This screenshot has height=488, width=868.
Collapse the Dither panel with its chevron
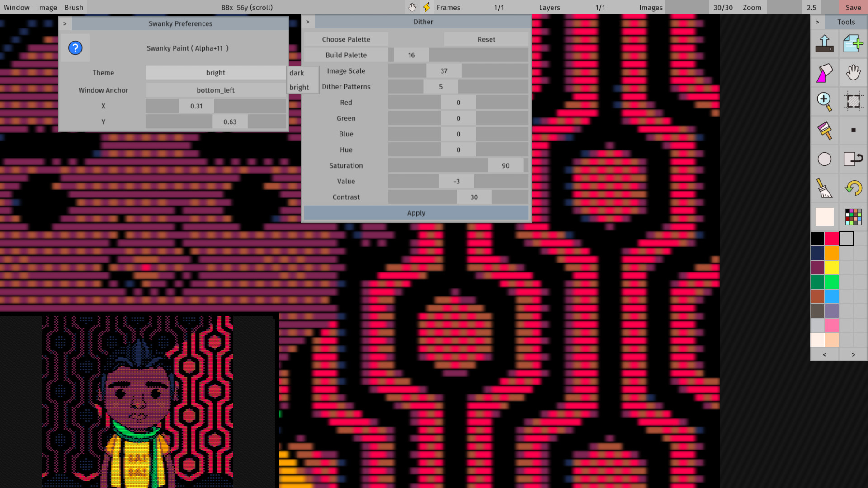[308, 21]
